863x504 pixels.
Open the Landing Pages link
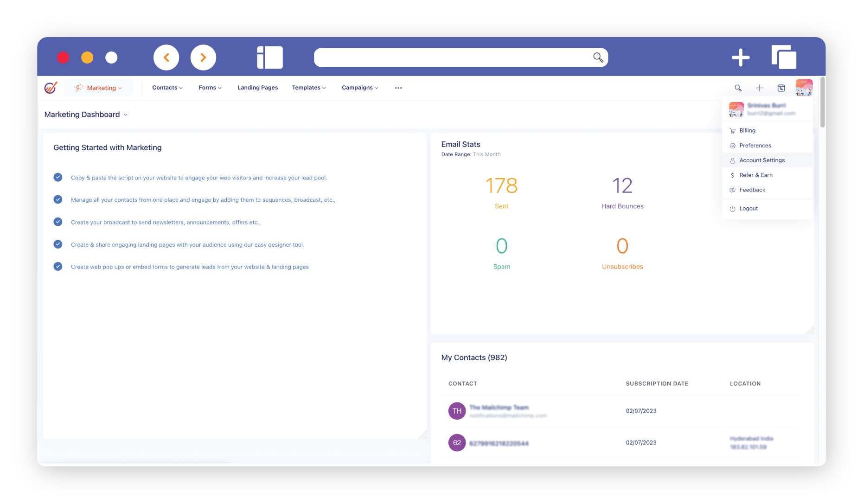click(257, 88)
